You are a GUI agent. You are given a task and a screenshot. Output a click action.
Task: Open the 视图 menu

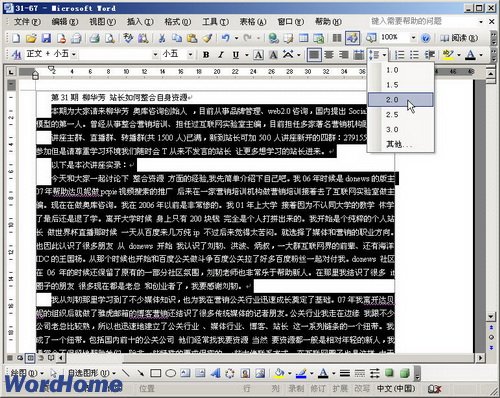point(102,22)
